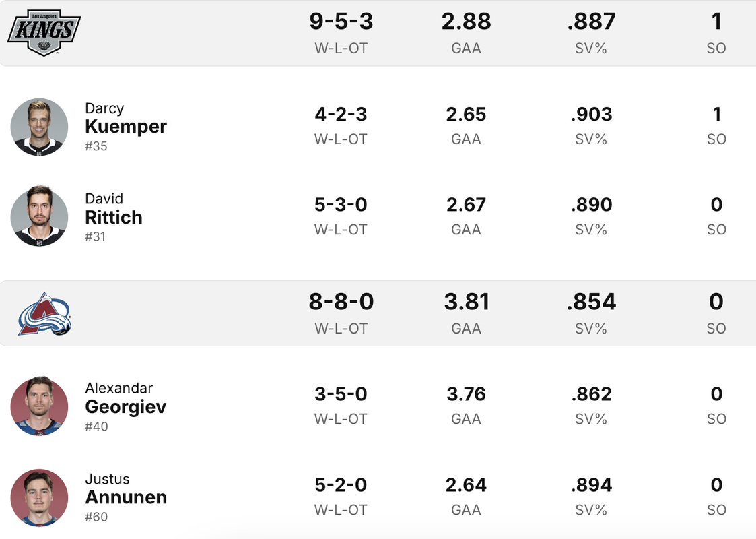Select the David Rittich player name

tap(114, 209)
